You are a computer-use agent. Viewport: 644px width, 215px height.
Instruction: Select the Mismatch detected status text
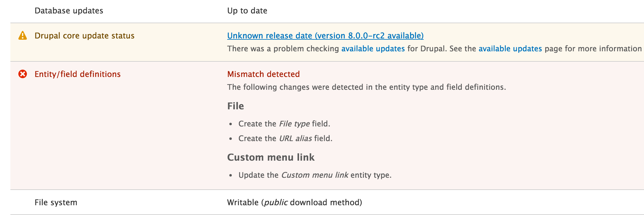click(x=263, y=74)
